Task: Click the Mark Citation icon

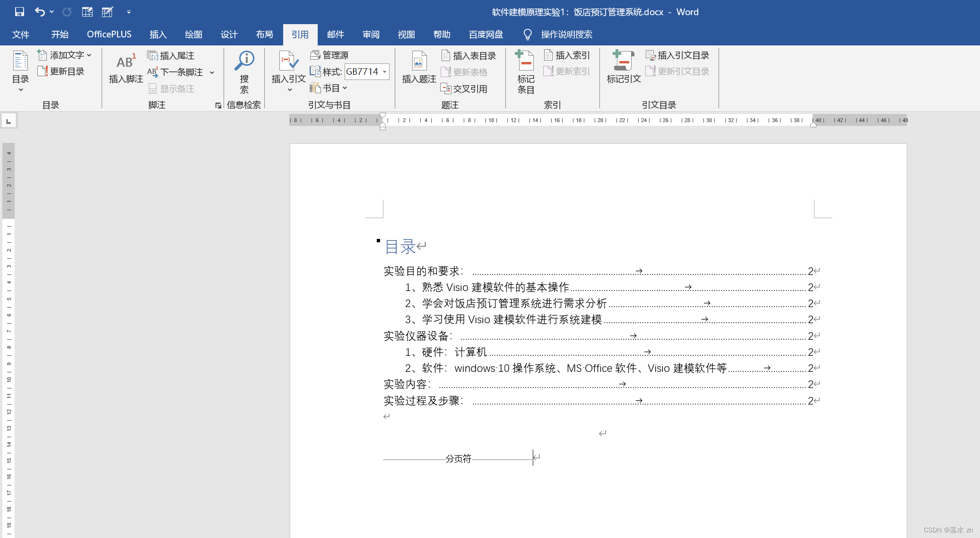Action: click(x=623, y=61)
